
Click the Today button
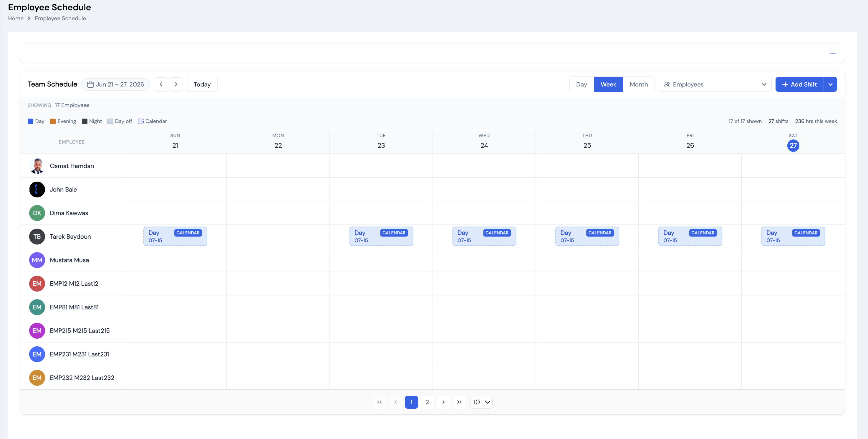point(202,84)
